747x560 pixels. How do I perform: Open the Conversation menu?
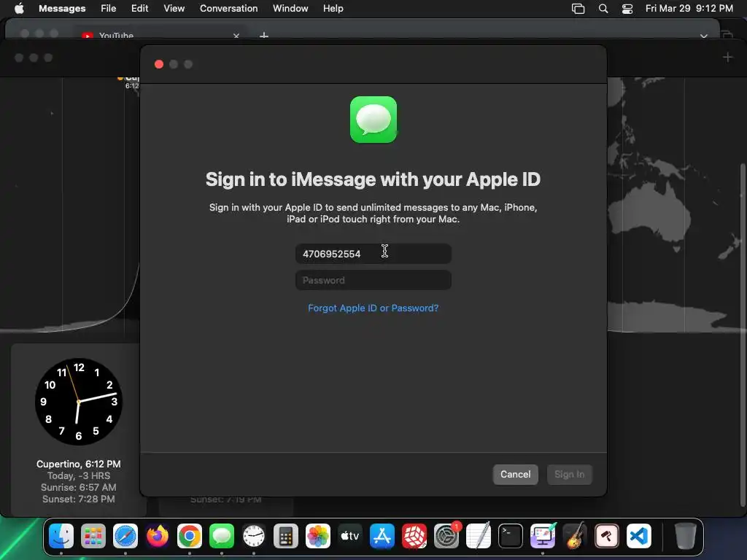coord(228,8)
